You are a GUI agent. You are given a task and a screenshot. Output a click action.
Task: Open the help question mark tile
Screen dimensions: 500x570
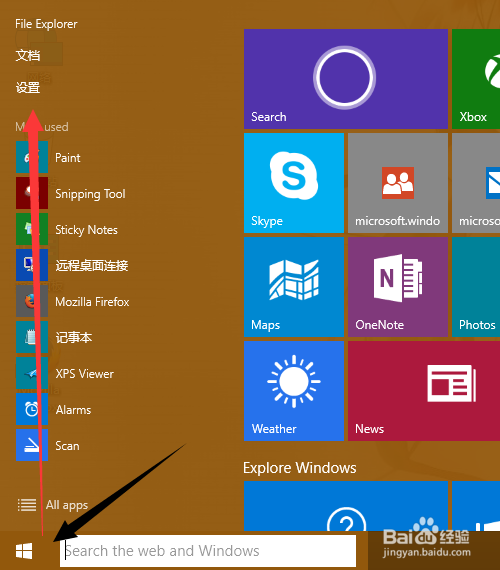point(346,506)
